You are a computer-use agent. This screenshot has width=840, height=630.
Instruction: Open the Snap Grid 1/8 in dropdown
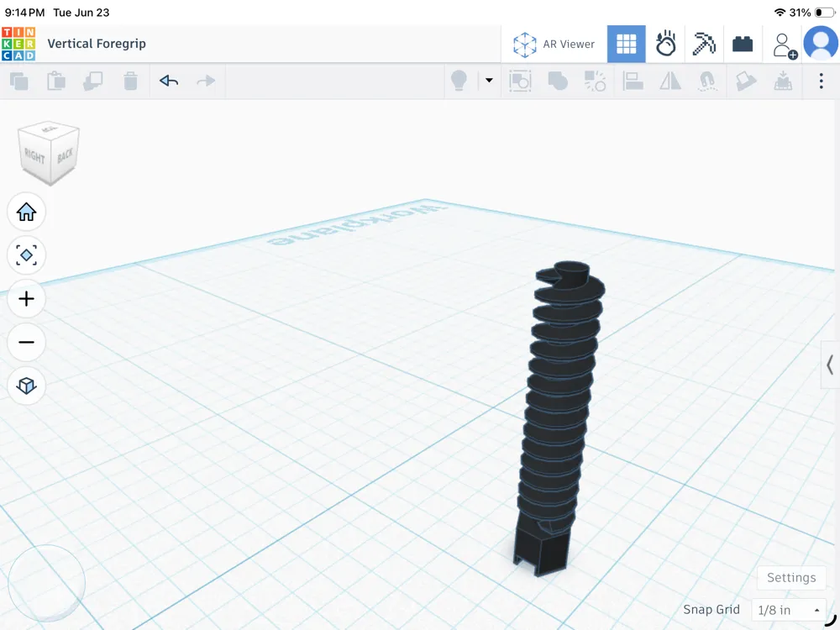coord(789,610)
